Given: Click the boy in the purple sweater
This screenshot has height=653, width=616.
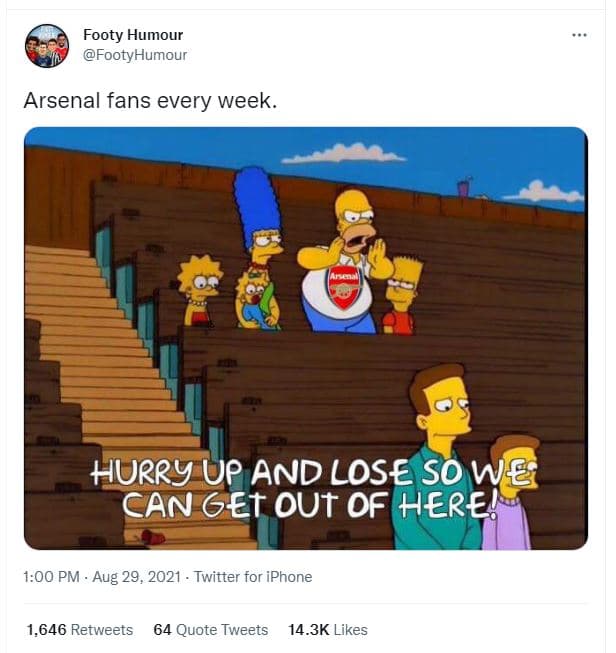Looking at the screenshot, I should click(x=511, y=492).
